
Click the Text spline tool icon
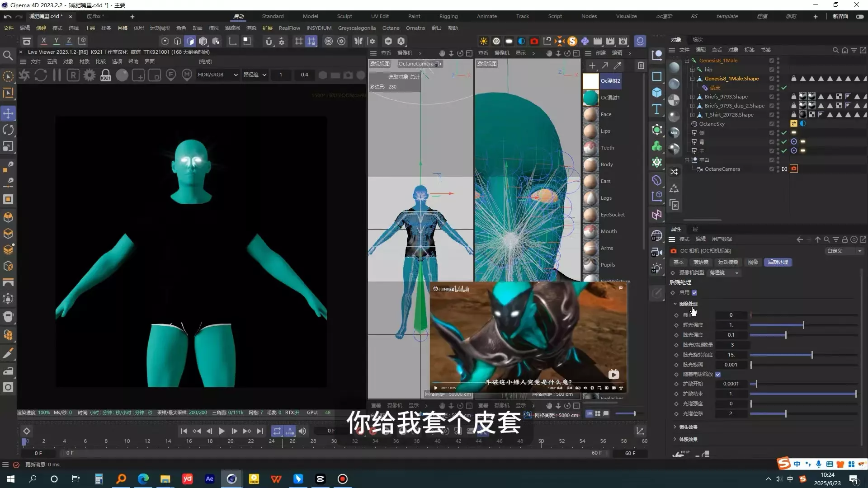point(657,109)
